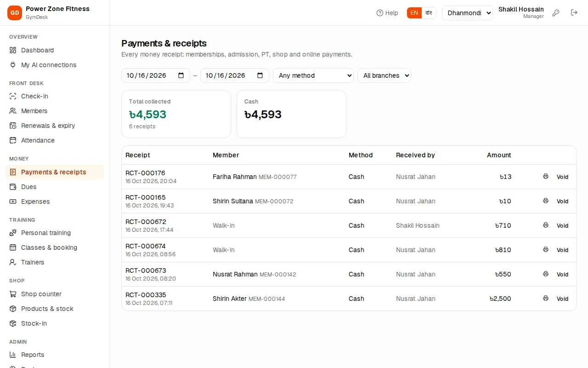The height and width of the screenshot is (368, 588).
Task: Go to Dashboard in sidebar
Action: [55, 50]
